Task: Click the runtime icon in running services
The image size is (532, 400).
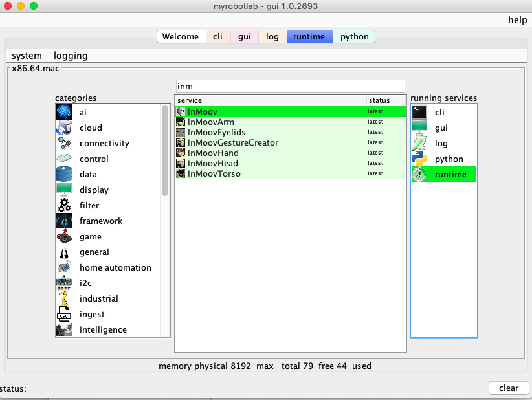Action: click(419, 174)
